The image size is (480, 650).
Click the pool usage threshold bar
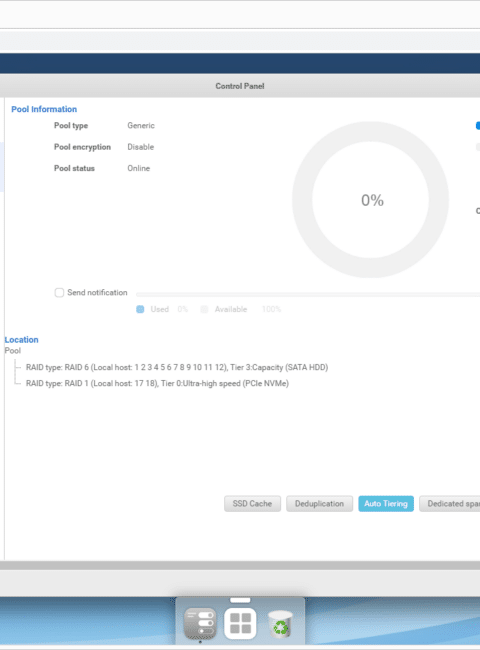pos(308,294)
